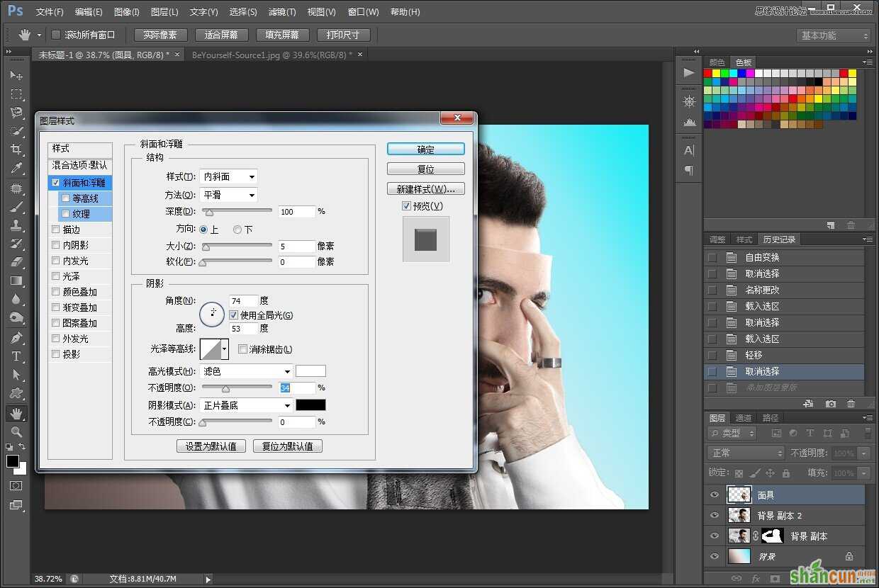
Task: Select the Eraser tool
Action: point(16,262)
